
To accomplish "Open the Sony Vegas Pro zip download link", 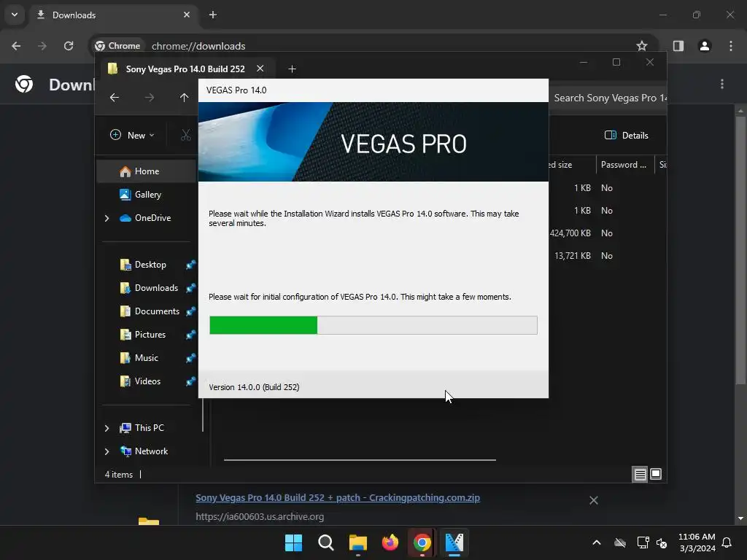I will 338,497.
